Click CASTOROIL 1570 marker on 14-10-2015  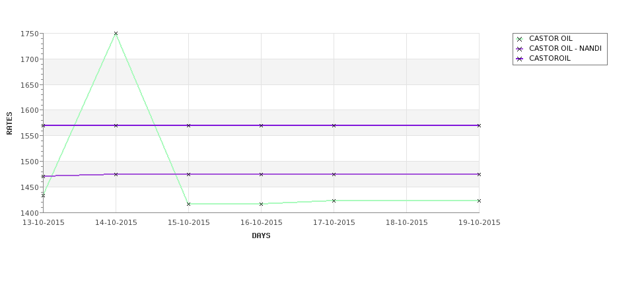point(116,125)
